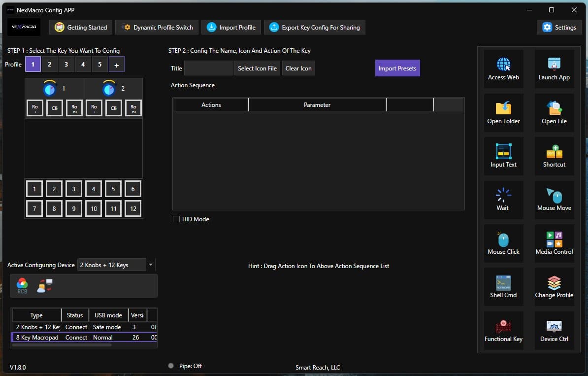Click the USB mode column header
This screenshot has width=588, height=376.
[x=108, y=315]
